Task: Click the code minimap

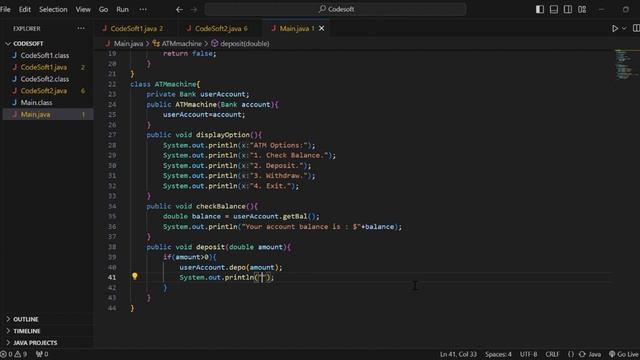Action: click(625, 64)
